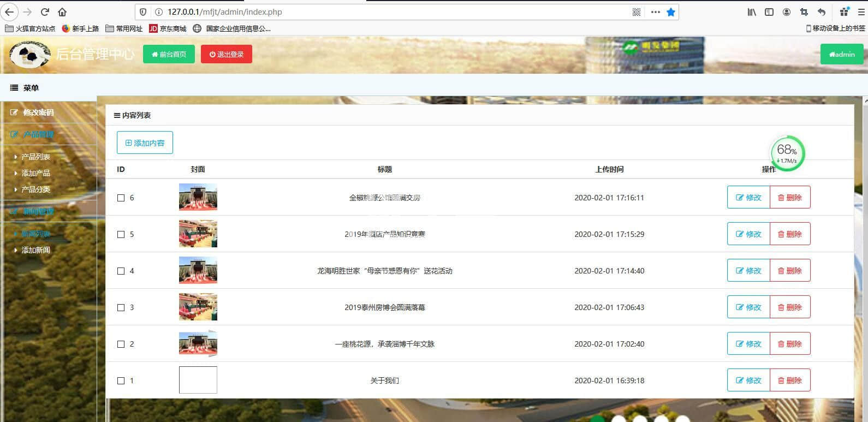The height and width of the screenshot is (422, 868).
Task: Open the QR code icon in address bar
Action: (x=637, y=12)
